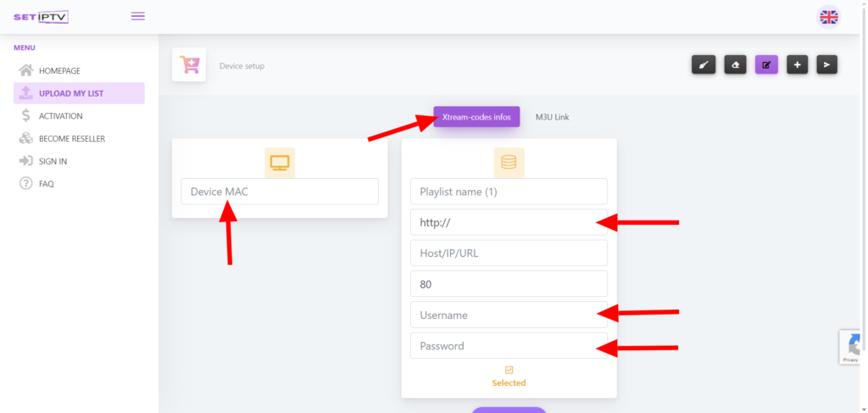
Task: Click the plus add icon button
Action: [x=797, y=64]
